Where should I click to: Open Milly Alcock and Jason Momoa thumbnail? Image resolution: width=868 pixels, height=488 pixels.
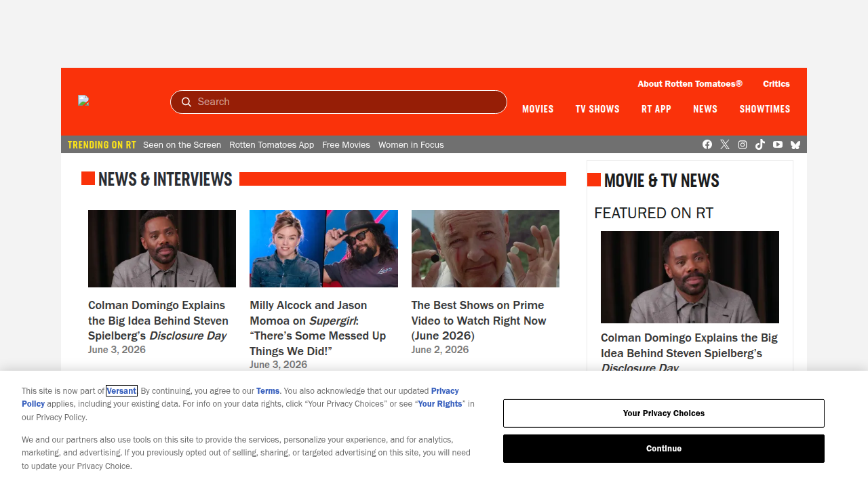(323, 249)
